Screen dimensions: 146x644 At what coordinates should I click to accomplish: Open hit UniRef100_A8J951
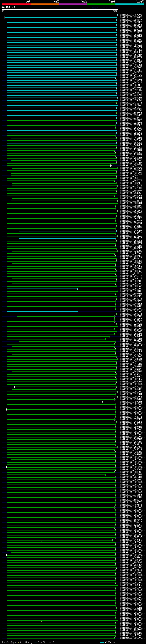tap(131, 15)
